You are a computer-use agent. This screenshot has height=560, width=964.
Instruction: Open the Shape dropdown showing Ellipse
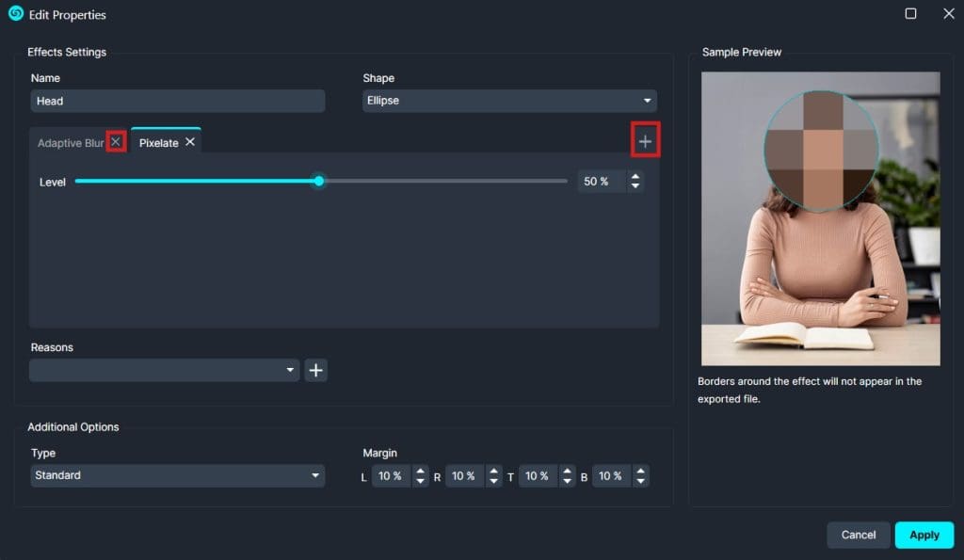[x=509, y=101]
